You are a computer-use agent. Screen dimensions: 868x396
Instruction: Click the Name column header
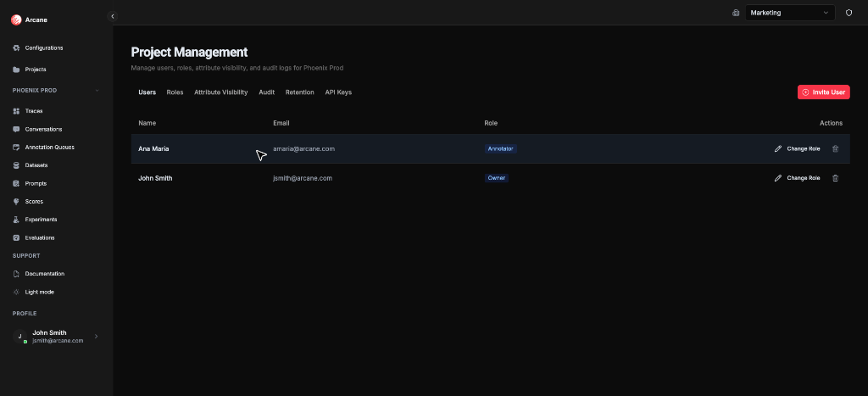click(147, 123)
